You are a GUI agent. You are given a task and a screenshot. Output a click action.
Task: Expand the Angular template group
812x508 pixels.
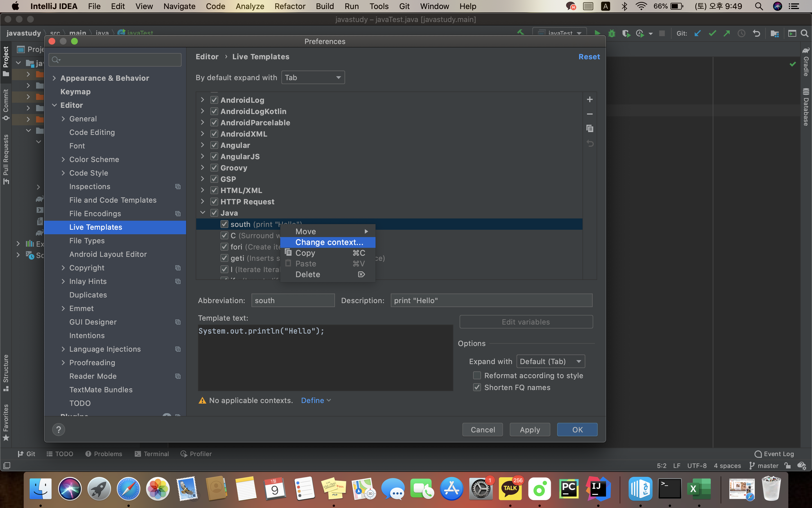tap(202, 145)
